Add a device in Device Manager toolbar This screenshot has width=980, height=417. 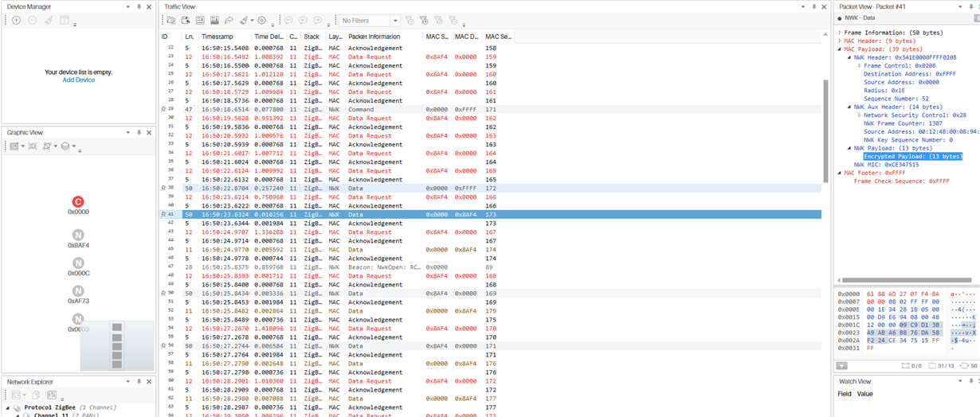pos(16,20)
